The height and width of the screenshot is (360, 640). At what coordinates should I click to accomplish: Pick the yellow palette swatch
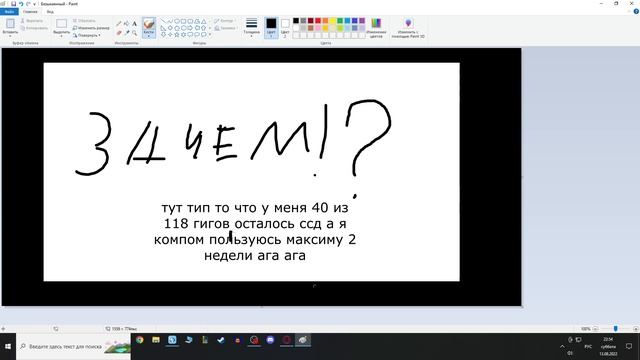(x=333, y=21)
